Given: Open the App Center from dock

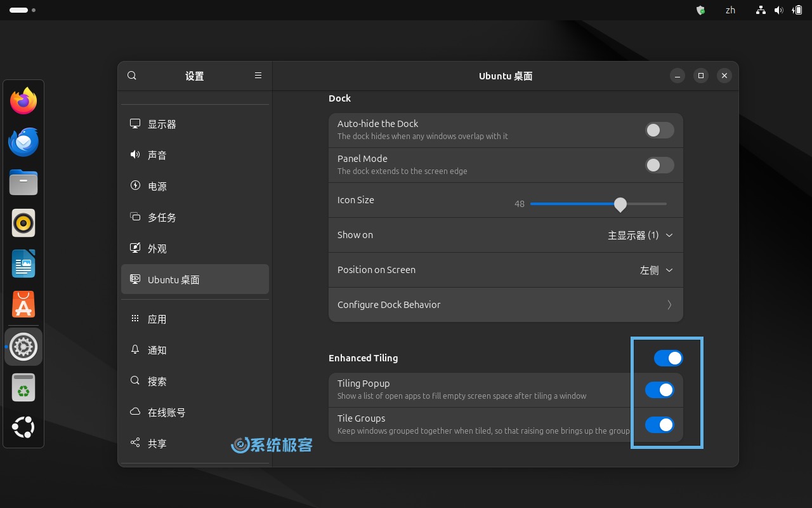Looking at the screenshot, I should tap(23, 305).
